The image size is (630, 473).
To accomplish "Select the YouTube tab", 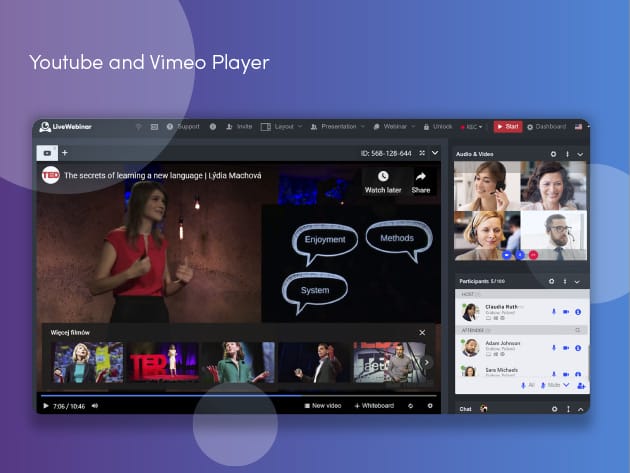I will pyautogui.click(x=46, y=153).
